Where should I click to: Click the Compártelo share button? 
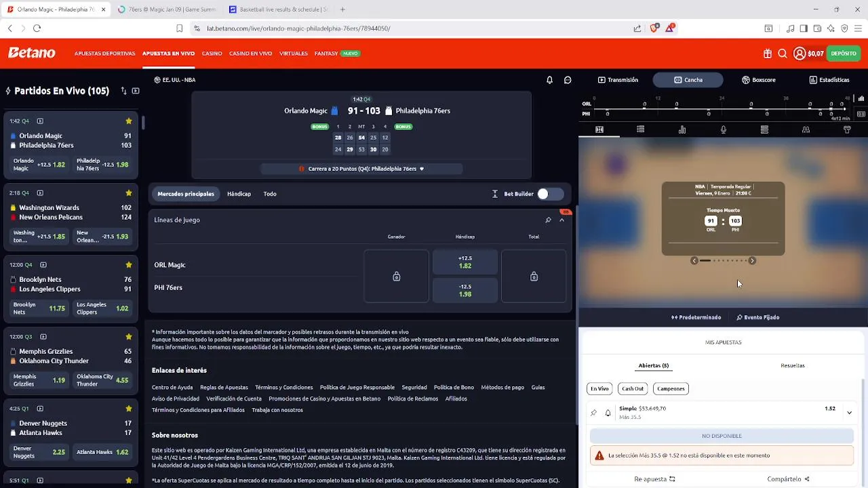(x=788, y=479)
